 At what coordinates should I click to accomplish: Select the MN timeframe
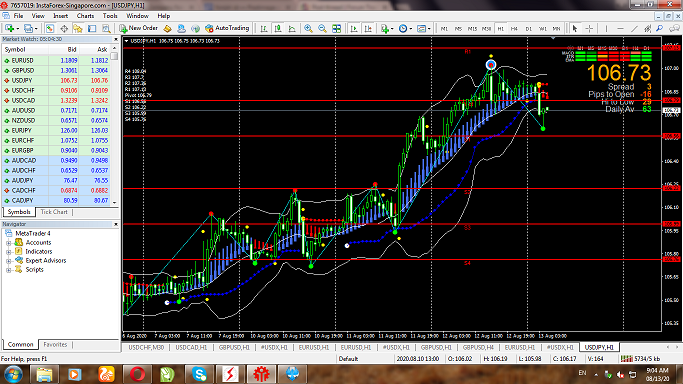tap(556, 29)
